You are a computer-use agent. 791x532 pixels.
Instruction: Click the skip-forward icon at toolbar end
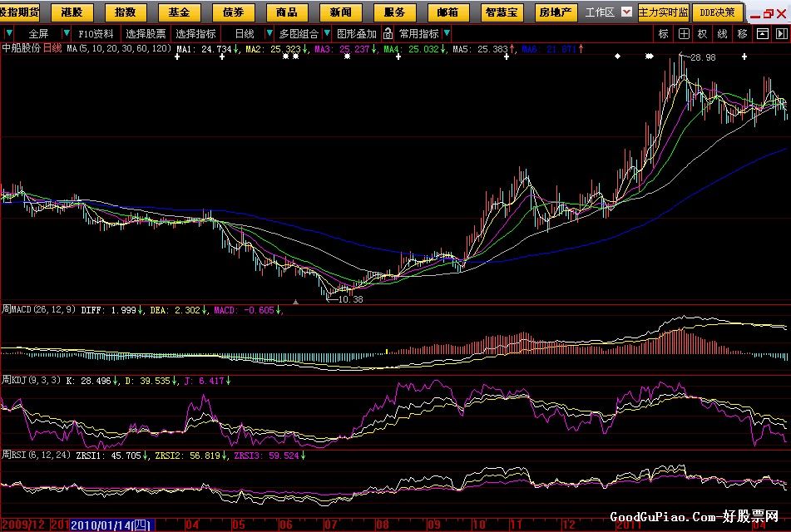(782, 33)
